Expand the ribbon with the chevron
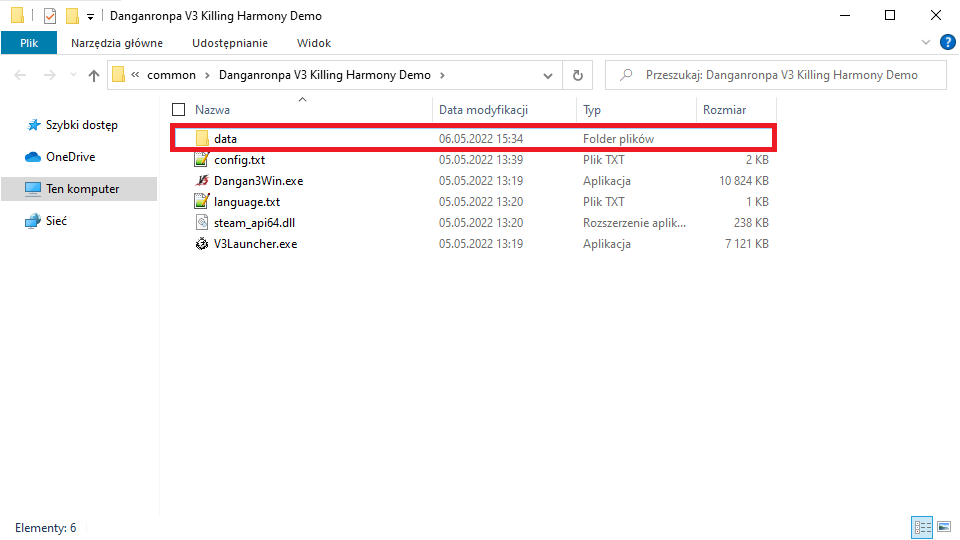 pos(926,42)
